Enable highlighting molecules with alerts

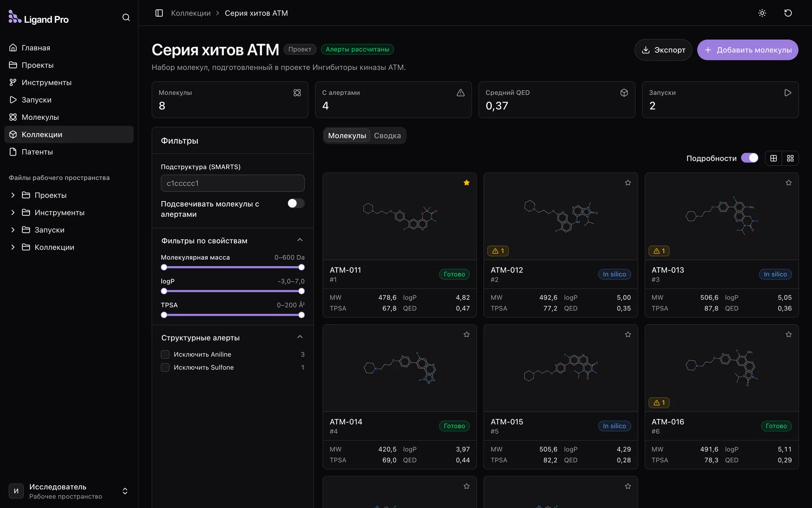point(296,204)
